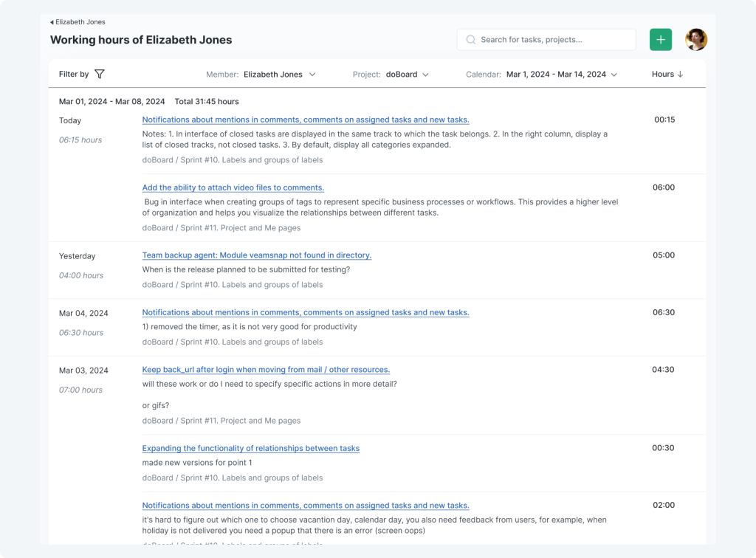
Task: Open 'Add the ability to attach video files' task
Action: 233,187
